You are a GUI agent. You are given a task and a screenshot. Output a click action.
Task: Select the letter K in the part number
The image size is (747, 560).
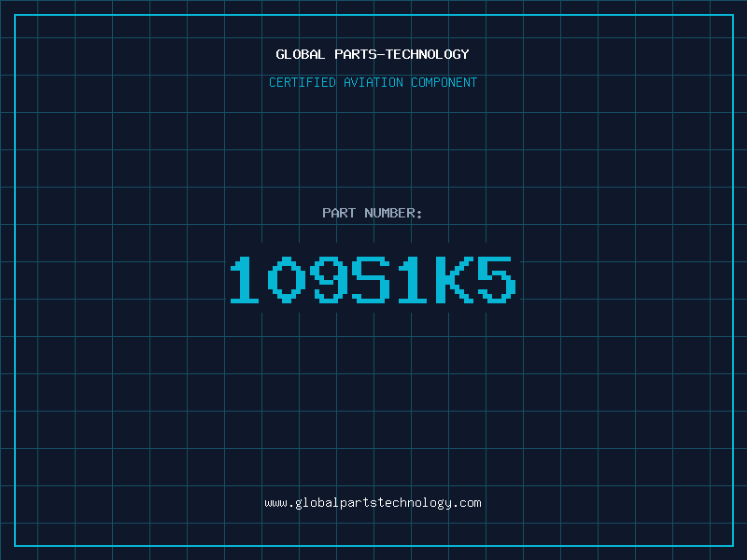tap(454, 280)
